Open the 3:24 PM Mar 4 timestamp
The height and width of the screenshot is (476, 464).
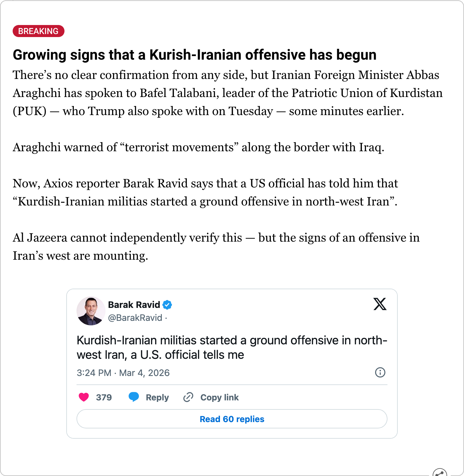(x=123, y=373)
